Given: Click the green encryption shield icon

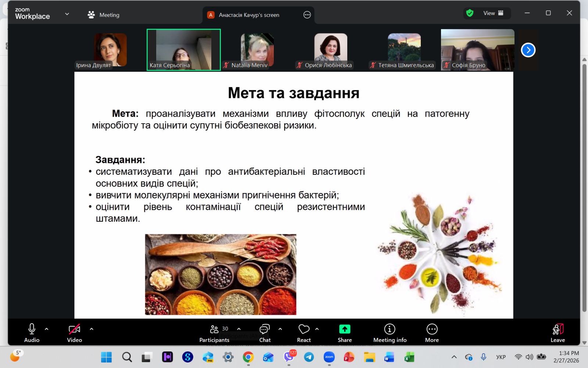Looking at the screenshot, I should (470, 13).
